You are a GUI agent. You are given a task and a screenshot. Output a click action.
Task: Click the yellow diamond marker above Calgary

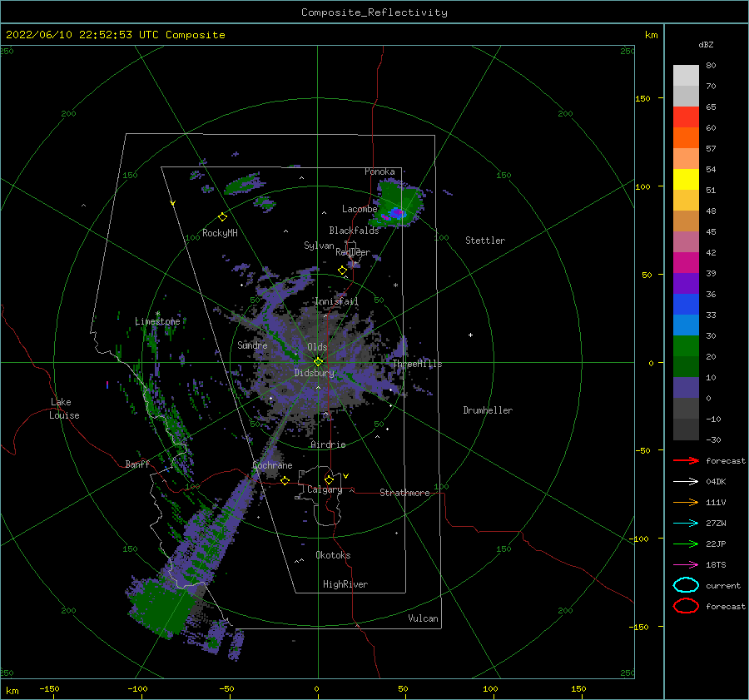[329, 479]
